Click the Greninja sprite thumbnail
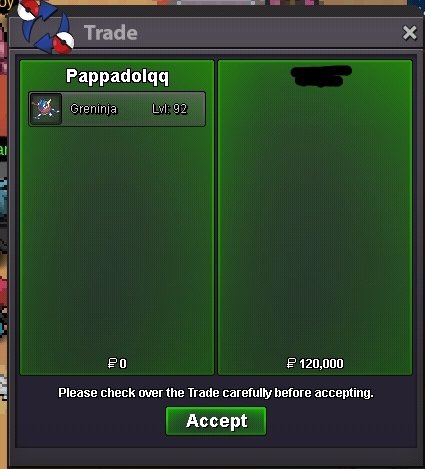Viewport: 425px width, 469px height. click(46, 109)
